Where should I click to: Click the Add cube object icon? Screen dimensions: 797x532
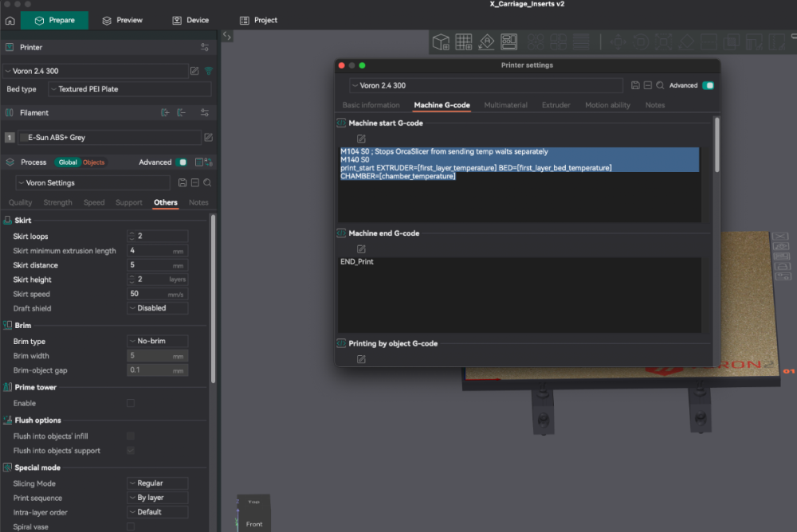point(441,41)
